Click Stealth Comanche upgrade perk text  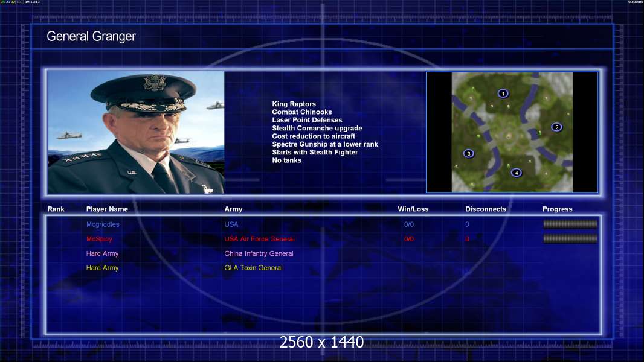pos(317,128)
